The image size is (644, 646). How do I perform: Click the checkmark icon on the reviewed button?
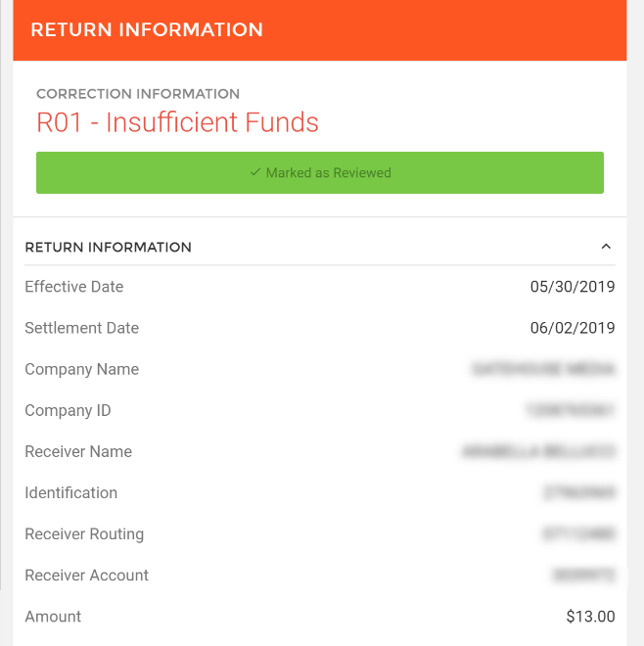tap(255, 173)
